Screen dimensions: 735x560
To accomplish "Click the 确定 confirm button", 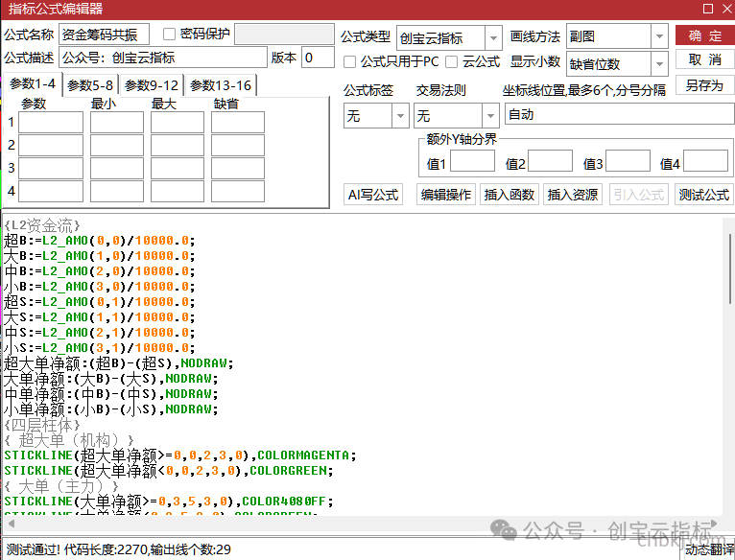I will coord(705,35).
